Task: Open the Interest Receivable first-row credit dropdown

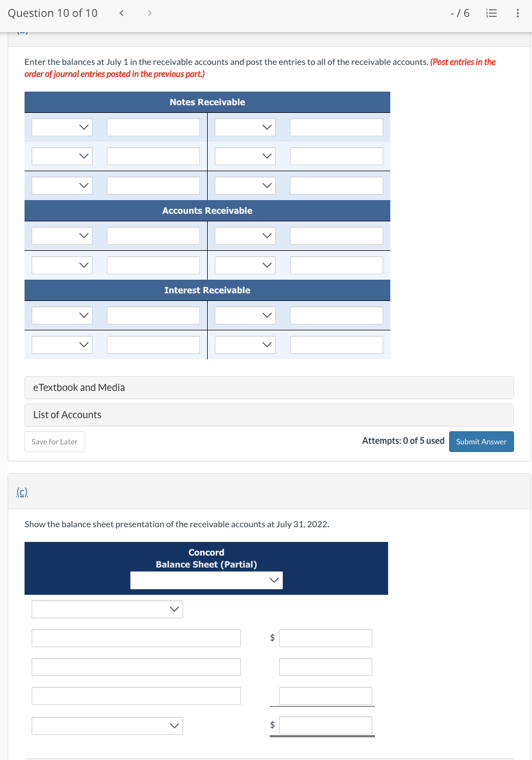Action: click(245, 315)
